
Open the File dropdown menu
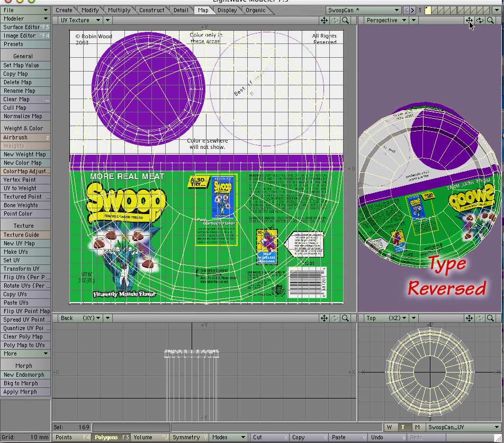coord(25,10)
